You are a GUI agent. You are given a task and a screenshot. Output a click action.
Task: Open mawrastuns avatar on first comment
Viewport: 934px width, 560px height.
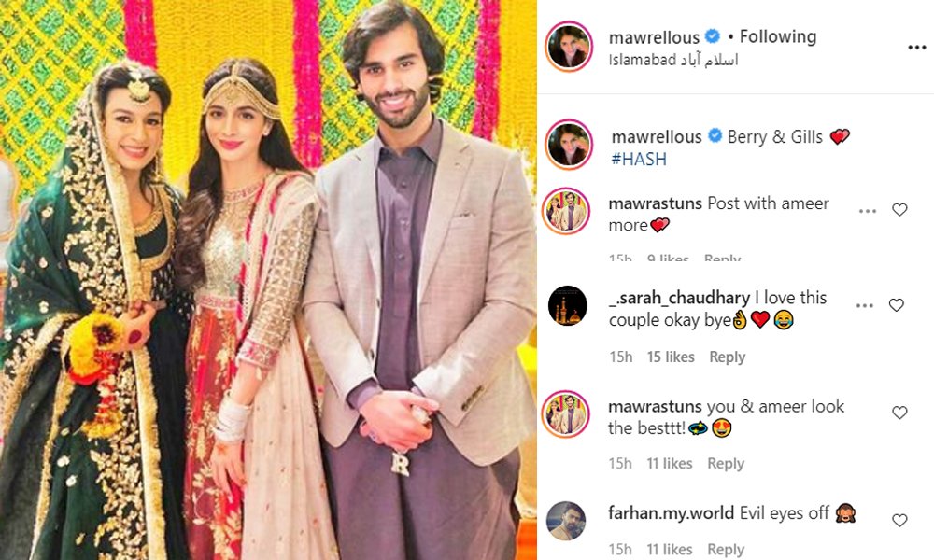click(x=566, y=211)
